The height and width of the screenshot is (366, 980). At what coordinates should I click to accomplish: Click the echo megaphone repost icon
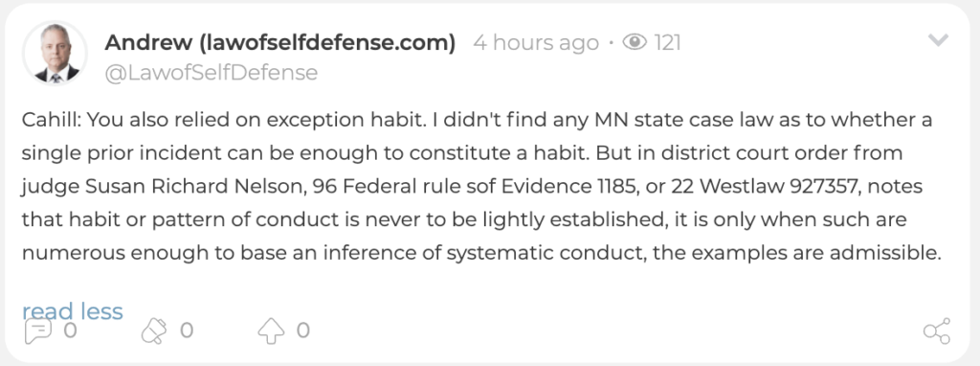tap(154, 331)
